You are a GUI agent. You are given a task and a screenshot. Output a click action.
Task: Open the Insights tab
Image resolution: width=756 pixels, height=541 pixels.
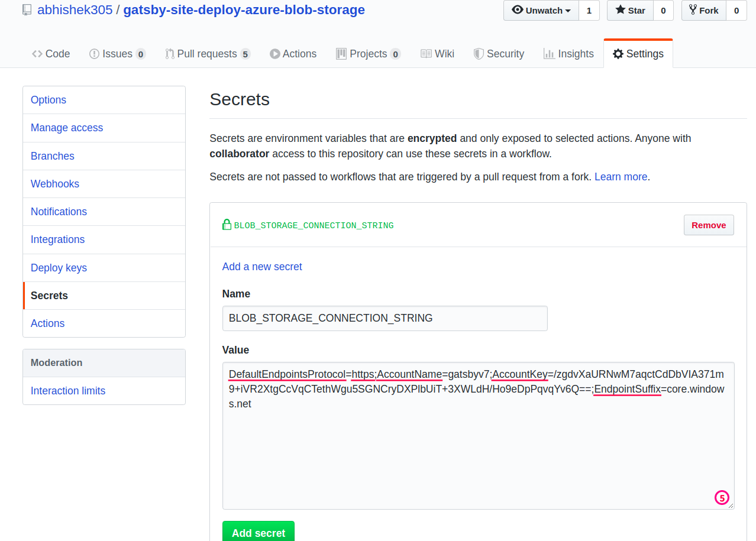click(568, 54)
